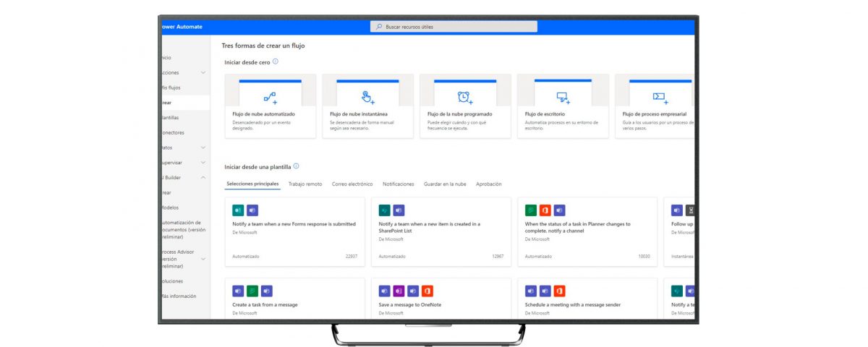Click Planner icon on Create a task card
Viewport: 868px width, 347px height.
(252, 291)
